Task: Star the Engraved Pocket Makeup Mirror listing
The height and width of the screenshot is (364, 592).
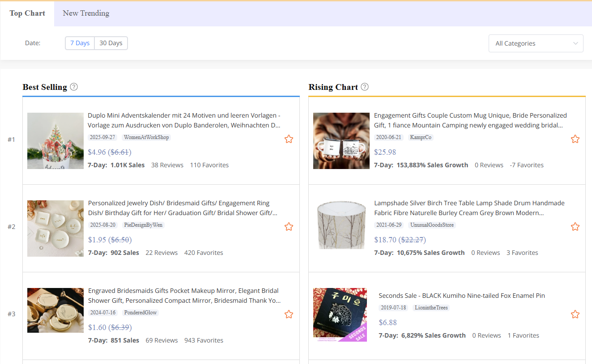Action: (x=289, y=314)
